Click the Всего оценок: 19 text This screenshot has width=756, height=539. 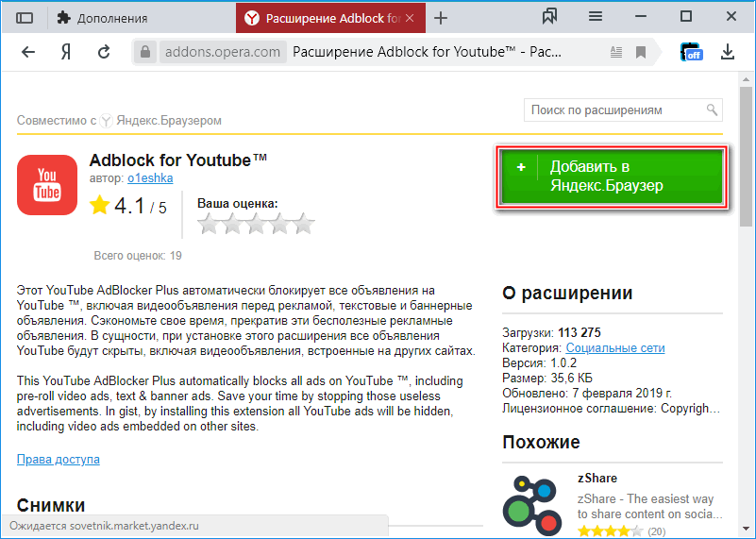[x=138, y=256]
